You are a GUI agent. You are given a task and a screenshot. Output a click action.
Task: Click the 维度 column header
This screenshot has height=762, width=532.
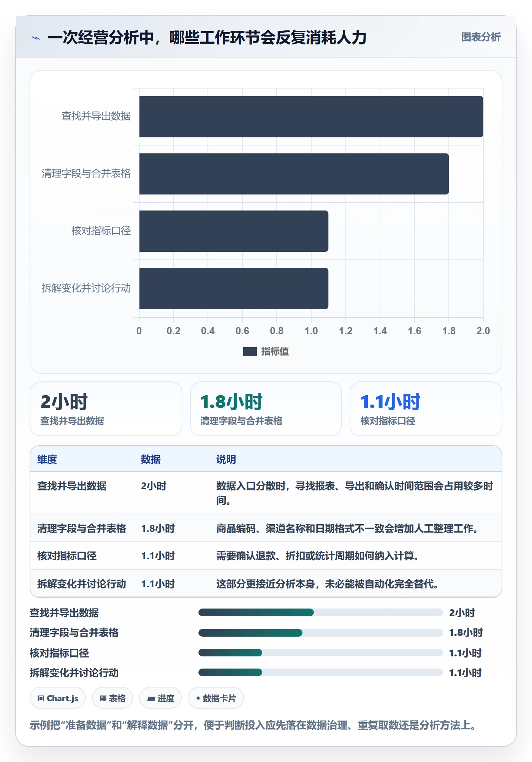pos(47,460)
